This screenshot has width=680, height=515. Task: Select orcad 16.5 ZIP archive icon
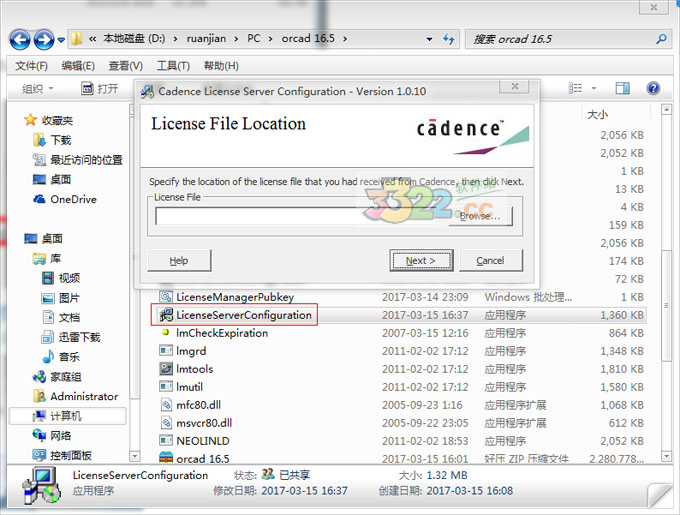(166, 458)
